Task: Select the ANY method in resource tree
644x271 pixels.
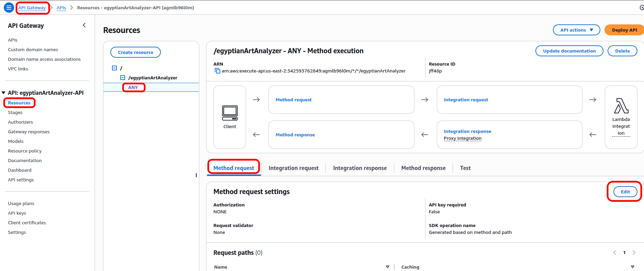Action: point(133,88)
